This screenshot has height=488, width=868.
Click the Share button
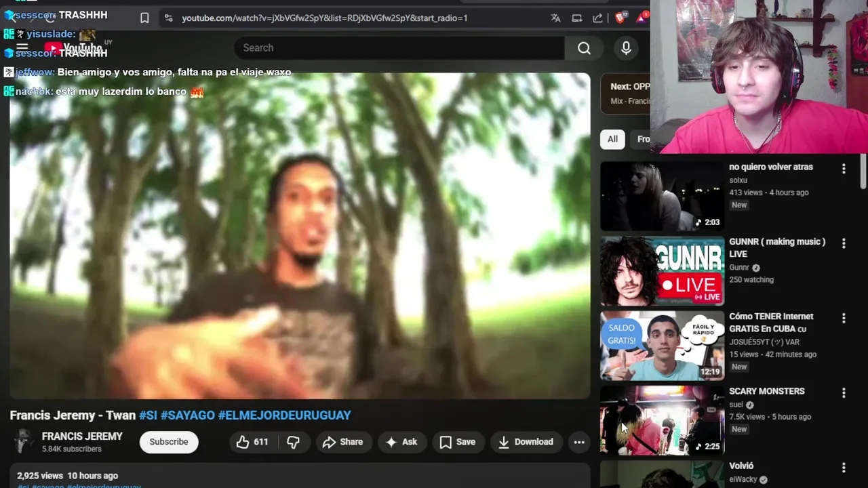342,442
